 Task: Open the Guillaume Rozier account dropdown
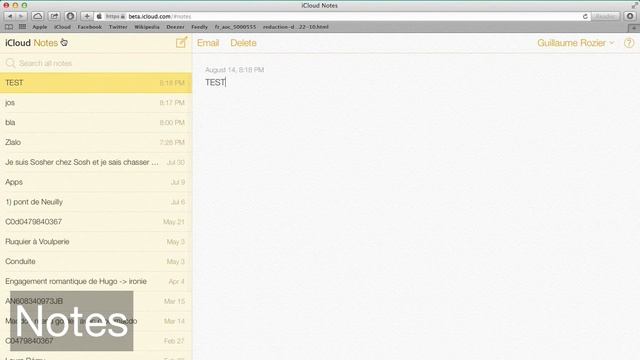click(576, 43)
